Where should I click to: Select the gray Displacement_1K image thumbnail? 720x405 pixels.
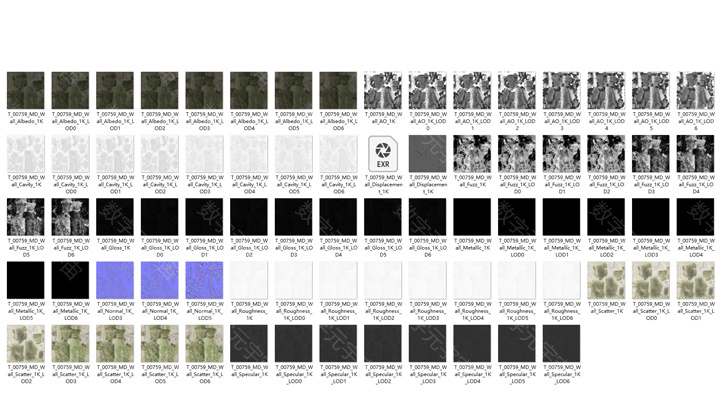[429, 153]
